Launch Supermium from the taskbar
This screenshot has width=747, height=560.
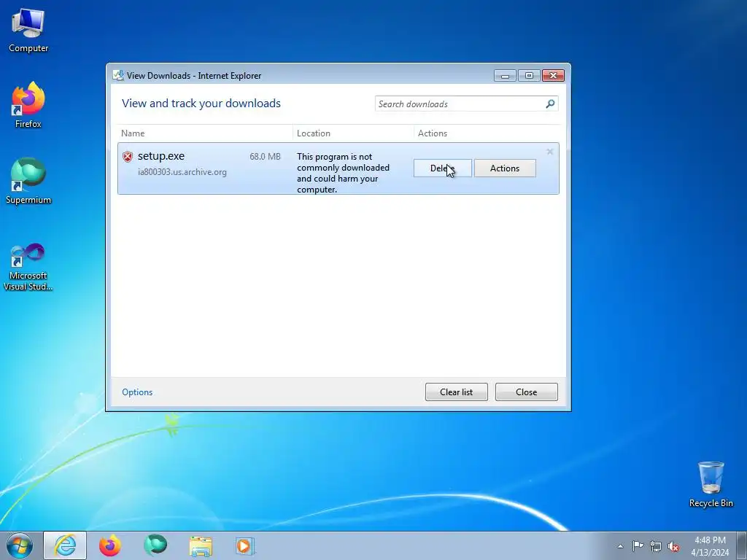pyautogui.click(x=155, y=545)
